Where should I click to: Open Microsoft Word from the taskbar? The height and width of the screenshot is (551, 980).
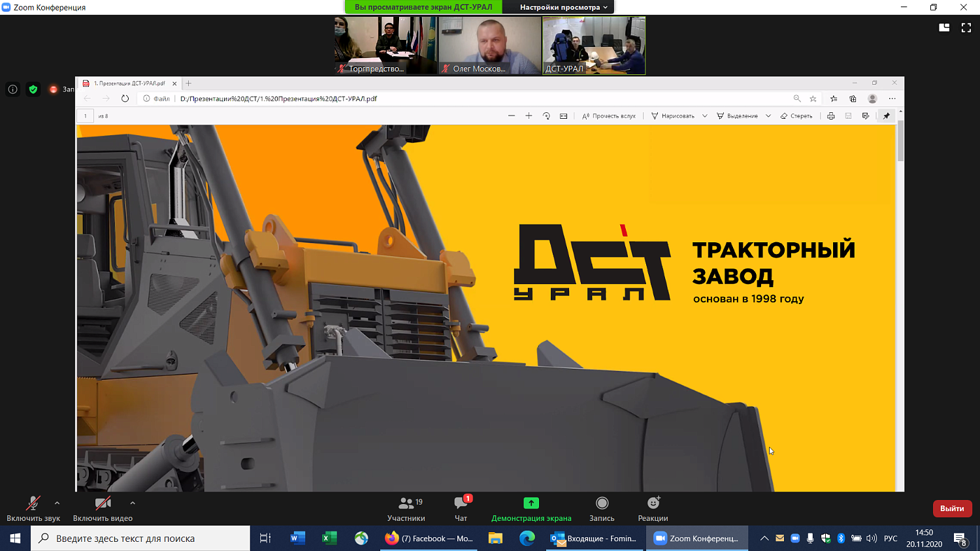point(297,539)
